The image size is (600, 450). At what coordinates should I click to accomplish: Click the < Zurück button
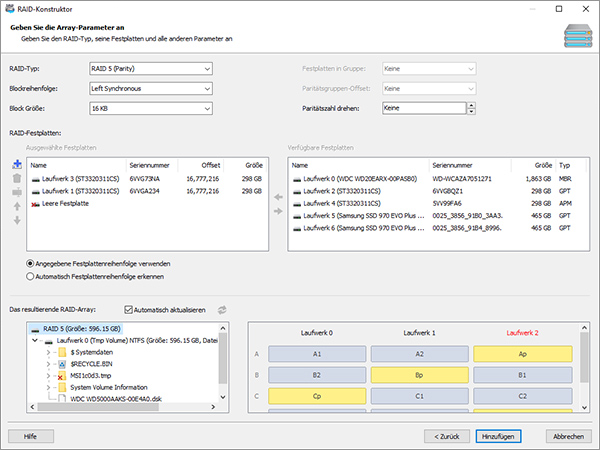tap(447, 436)
